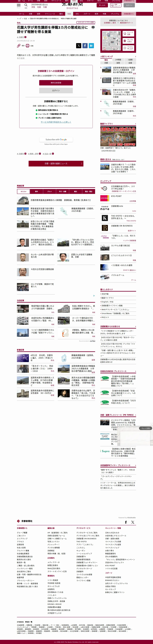Click the サンプルを見る icon button
The image size is (153, 644).
tap(128, 41)
